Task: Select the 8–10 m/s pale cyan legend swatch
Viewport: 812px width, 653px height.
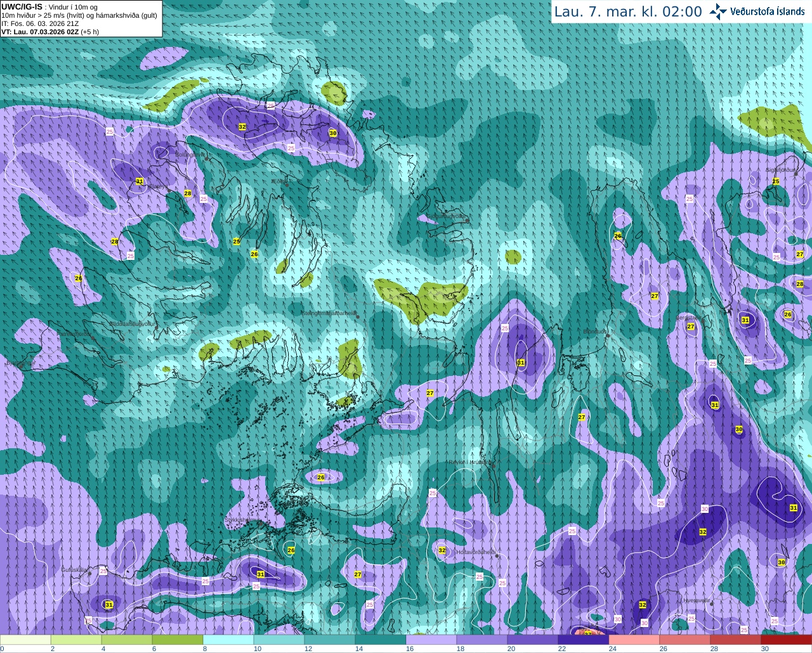Action: tap(228, 640)
